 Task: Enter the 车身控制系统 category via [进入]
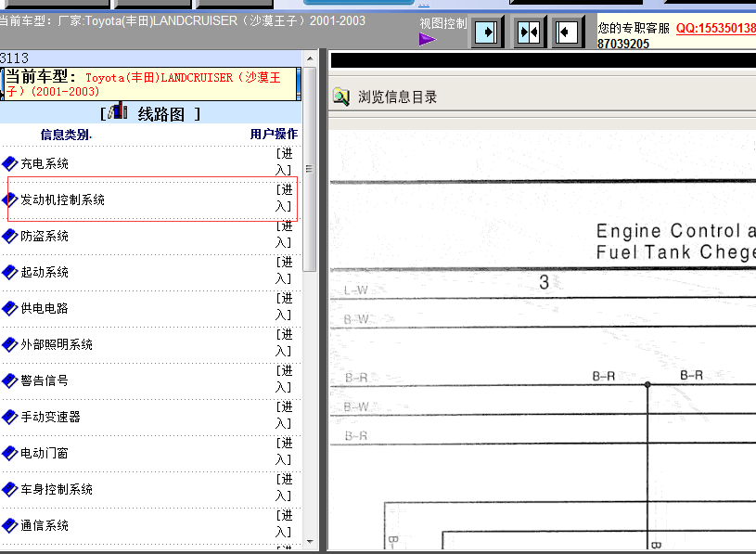click(284, 487)
